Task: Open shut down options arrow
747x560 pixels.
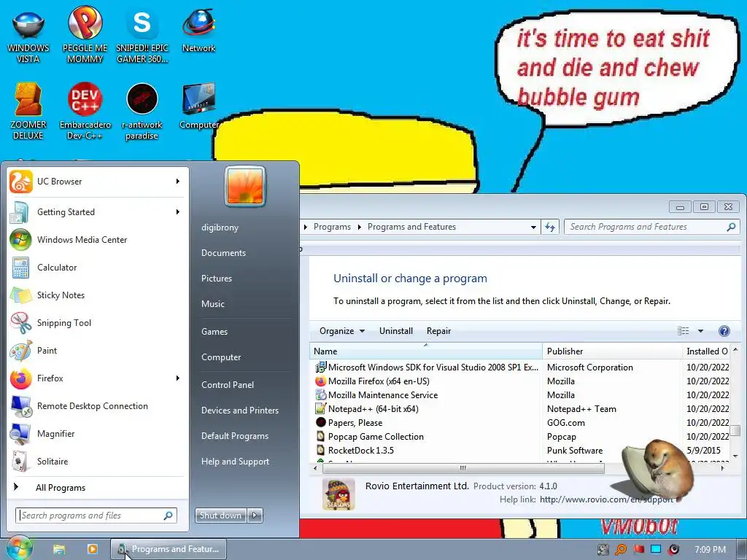Action: point(255,516)
